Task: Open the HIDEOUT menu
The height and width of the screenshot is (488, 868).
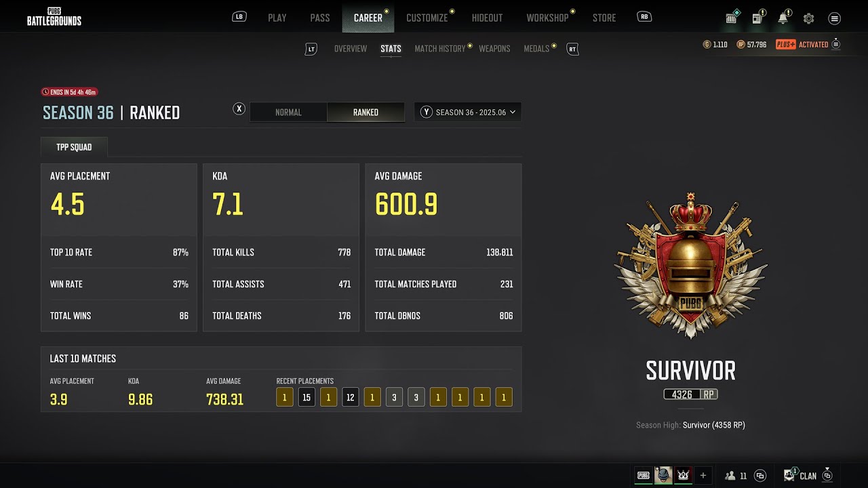Action: [x=487, y=18]
